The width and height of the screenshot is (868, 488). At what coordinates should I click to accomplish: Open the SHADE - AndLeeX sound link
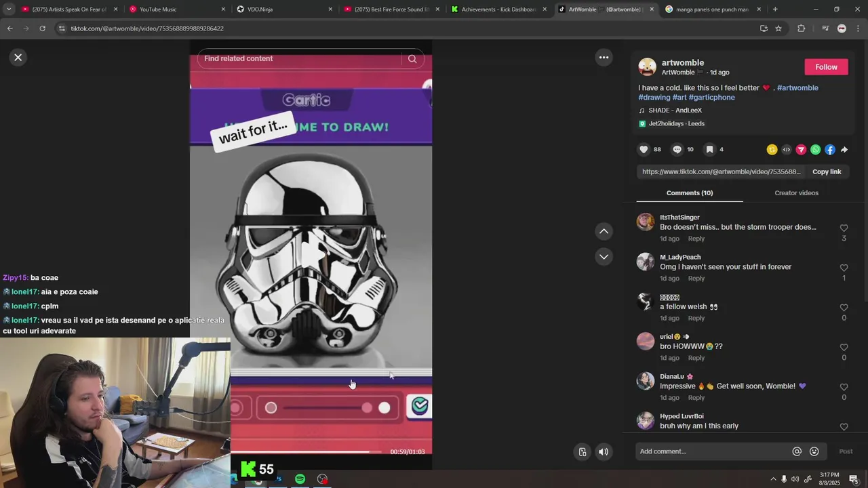675,110
